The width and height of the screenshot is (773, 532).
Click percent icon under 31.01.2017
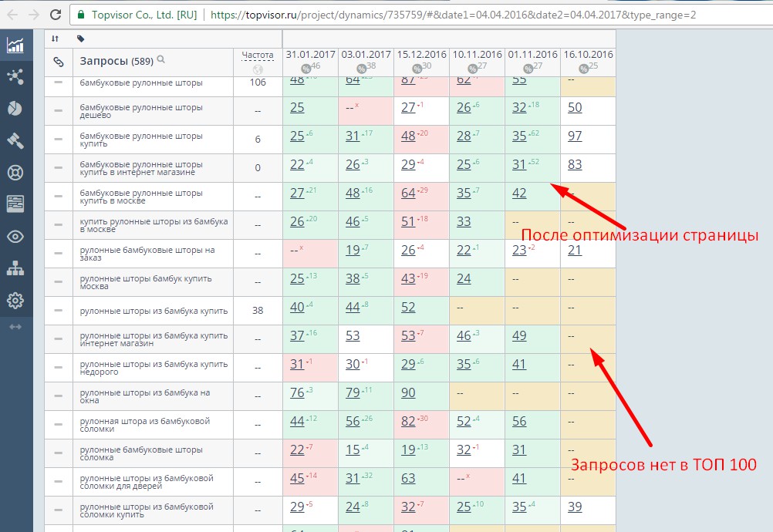coord(306,69)
